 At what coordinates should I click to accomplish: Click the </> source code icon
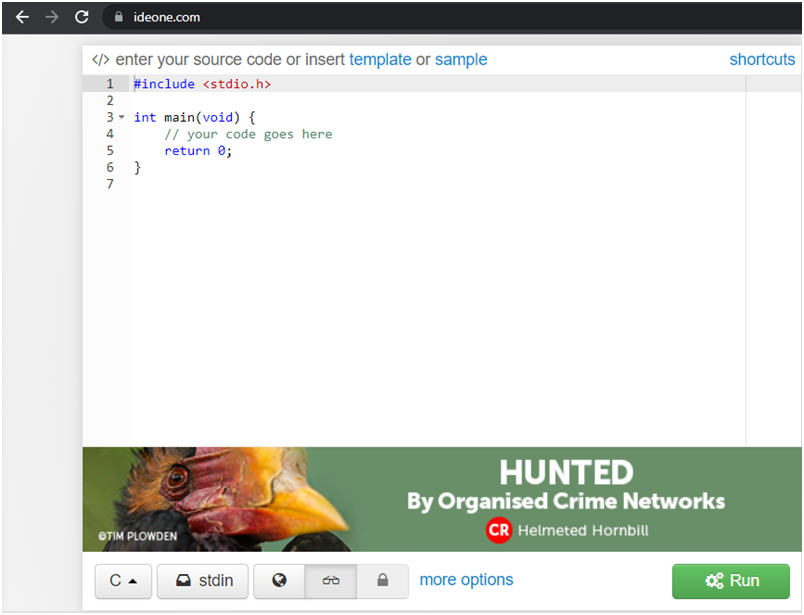[x=100, y=60]
